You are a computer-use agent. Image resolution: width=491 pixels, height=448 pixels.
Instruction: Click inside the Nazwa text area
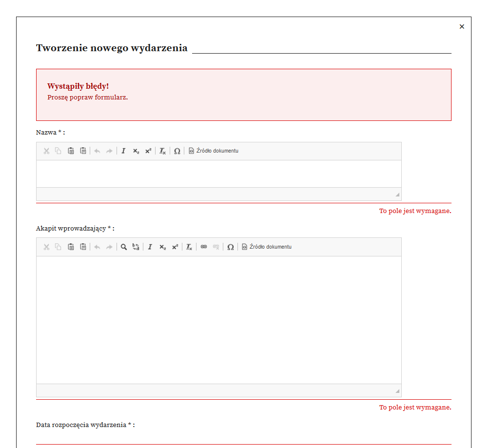[218, 174]
